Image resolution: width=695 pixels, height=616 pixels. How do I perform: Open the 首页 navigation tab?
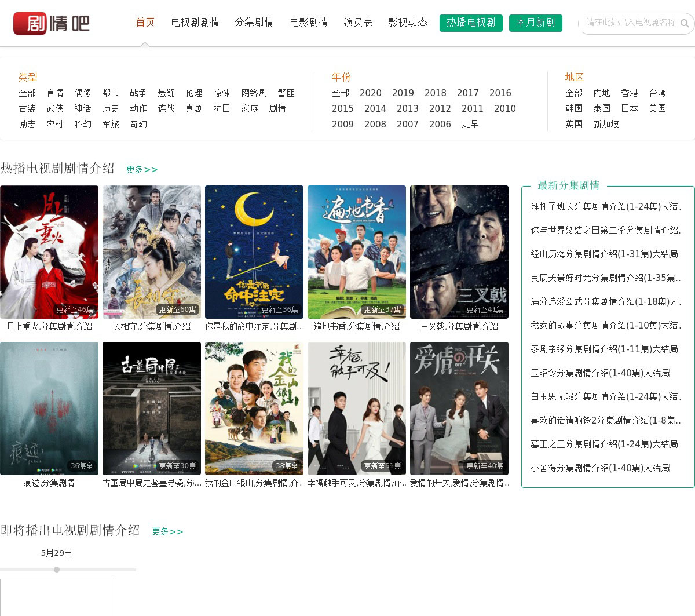[x=145, y=23]
